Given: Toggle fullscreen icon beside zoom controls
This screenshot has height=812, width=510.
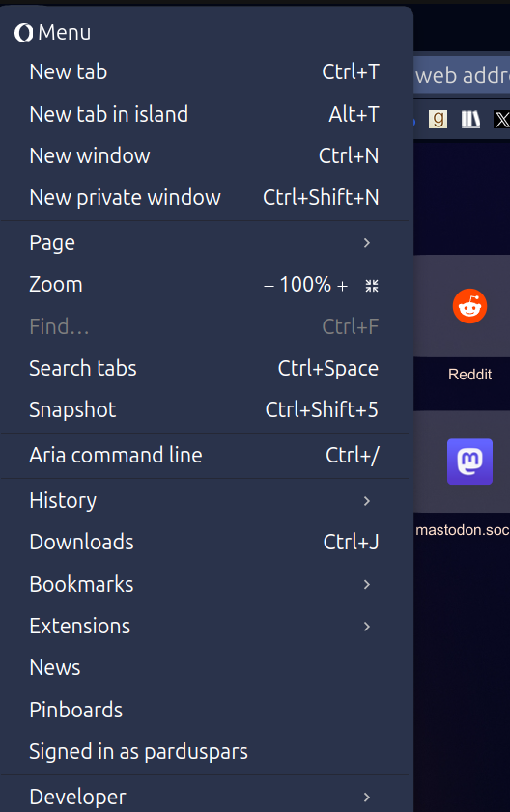Looking at the screenshot, I should tap(372, 286).
